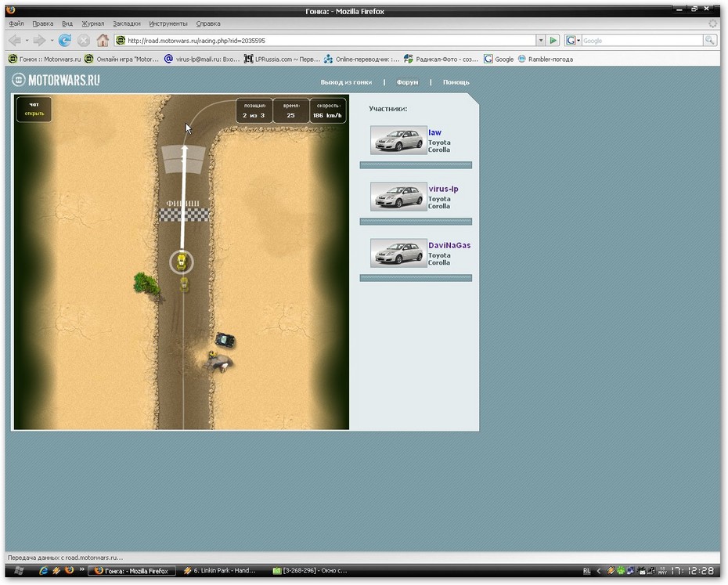The width and height of the screenshot is (728, 585).
Task: Open the virus-lp participant profile link
Action: pos(443,189)
